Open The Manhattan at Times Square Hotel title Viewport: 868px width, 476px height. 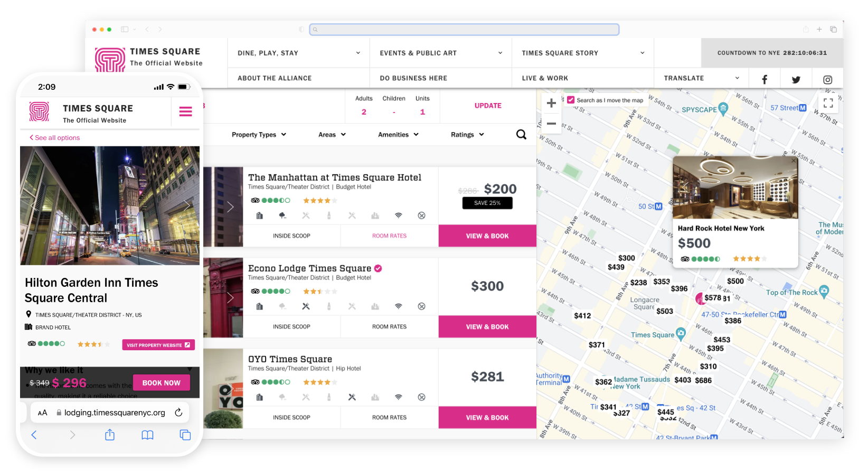point(335,178)
